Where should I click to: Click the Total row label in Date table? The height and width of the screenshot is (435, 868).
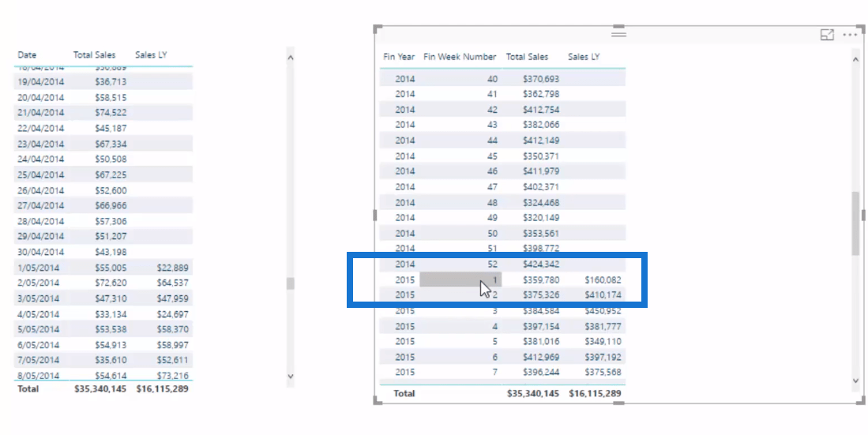[28, 388]
